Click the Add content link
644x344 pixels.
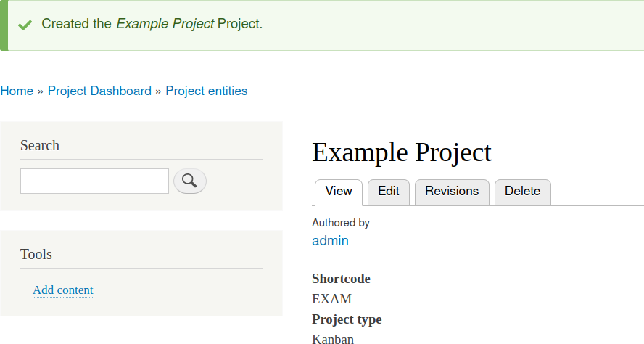(63, 290)
